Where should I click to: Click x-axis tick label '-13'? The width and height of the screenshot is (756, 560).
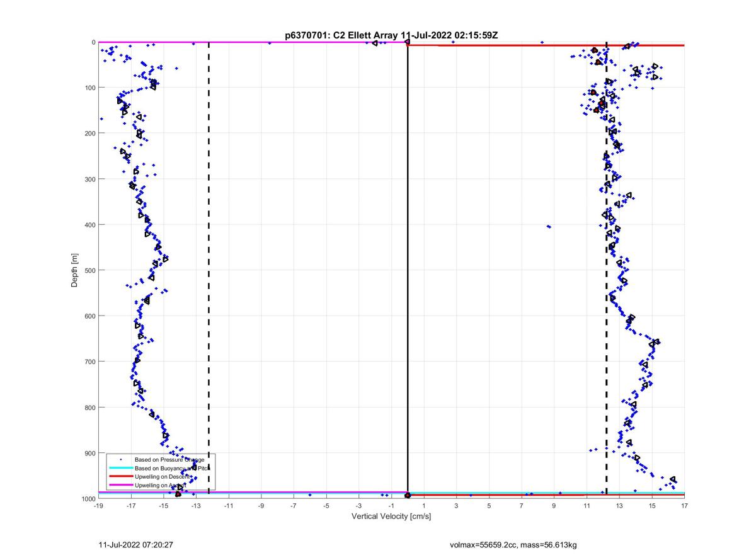[x=196, y=506]
